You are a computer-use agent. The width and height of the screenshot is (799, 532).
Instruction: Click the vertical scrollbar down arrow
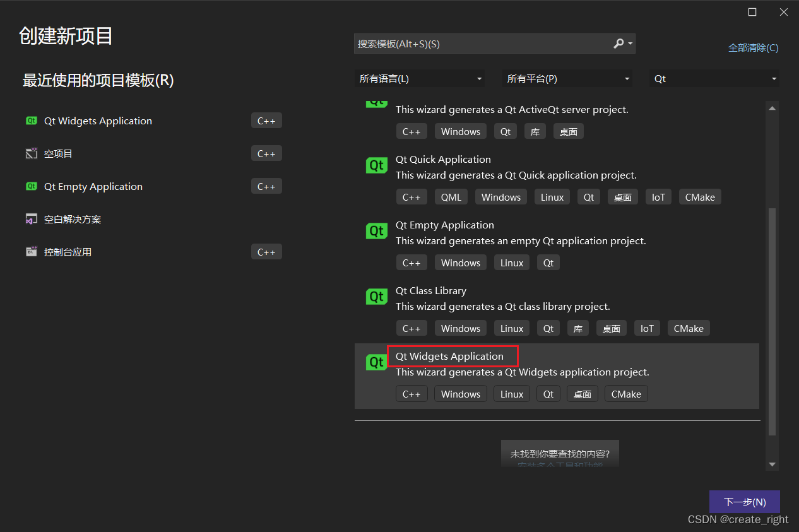[x=772, y=464]
